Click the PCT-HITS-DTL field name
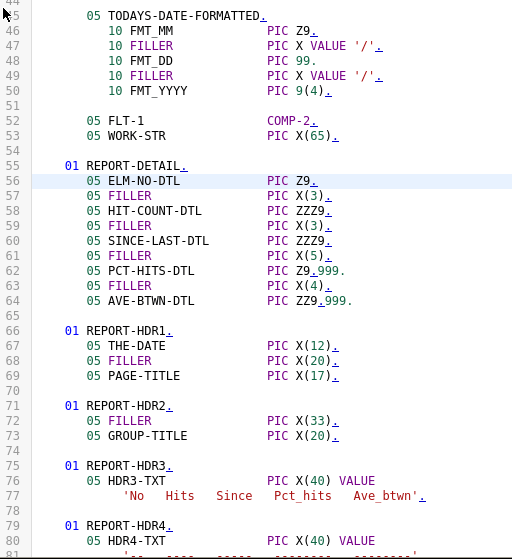Viewport: 512px width, 559px height. click(x=151, y=271)
